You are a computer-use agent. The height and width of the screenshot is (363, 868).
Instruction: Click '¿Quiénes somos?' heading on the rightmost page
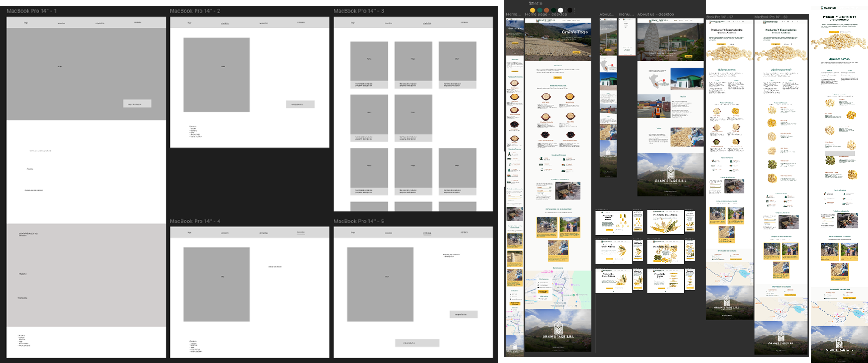click(839, 59)
